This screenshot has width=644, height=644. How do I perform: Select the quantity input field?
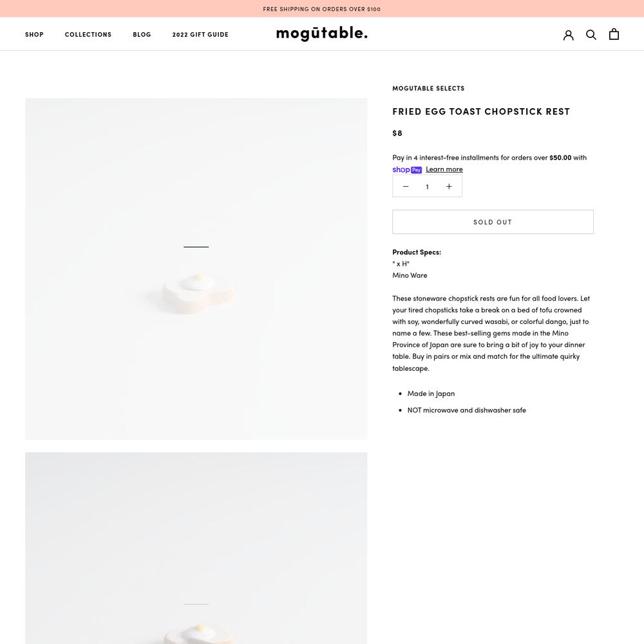[427, 187]
